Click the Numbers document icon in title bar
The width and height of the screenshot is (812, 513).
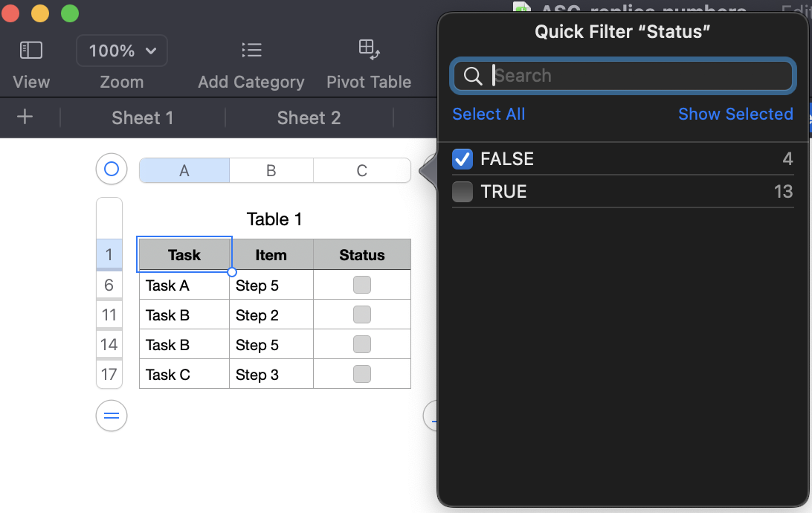[523, 10]
